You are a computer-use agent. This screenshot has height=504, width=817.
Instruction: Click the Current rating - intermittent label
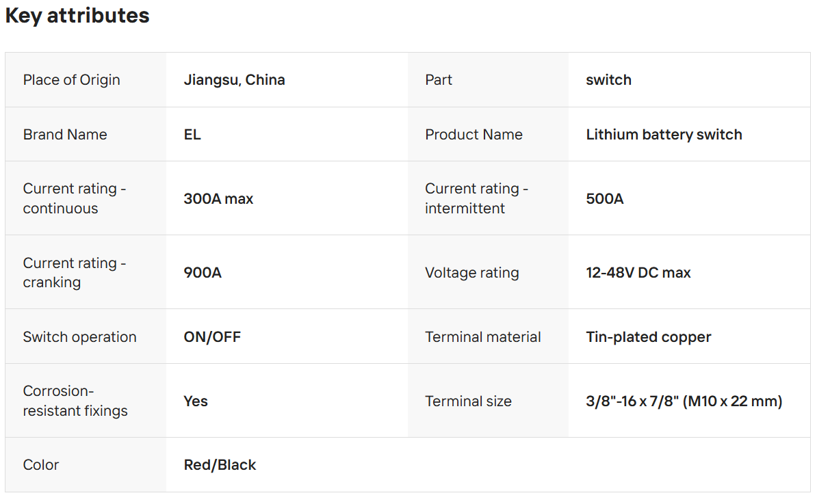click(x=476, y=198)
